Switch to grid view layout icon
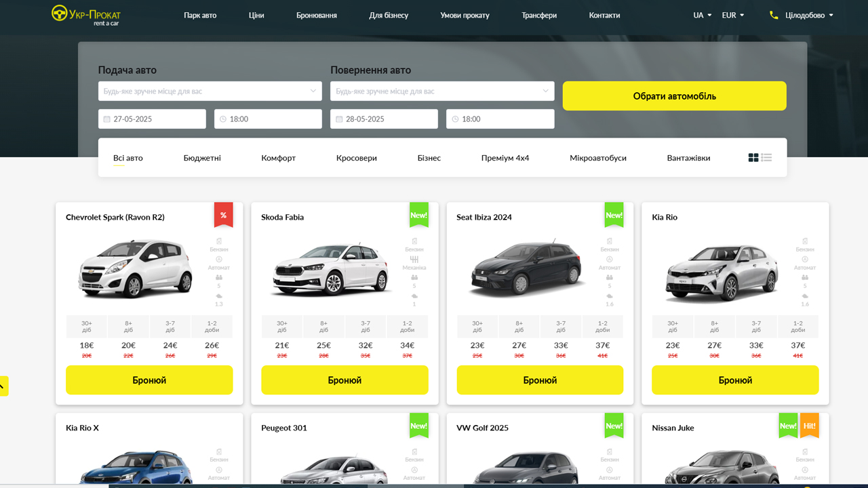The image size is (868, 488). coord(753,158)
